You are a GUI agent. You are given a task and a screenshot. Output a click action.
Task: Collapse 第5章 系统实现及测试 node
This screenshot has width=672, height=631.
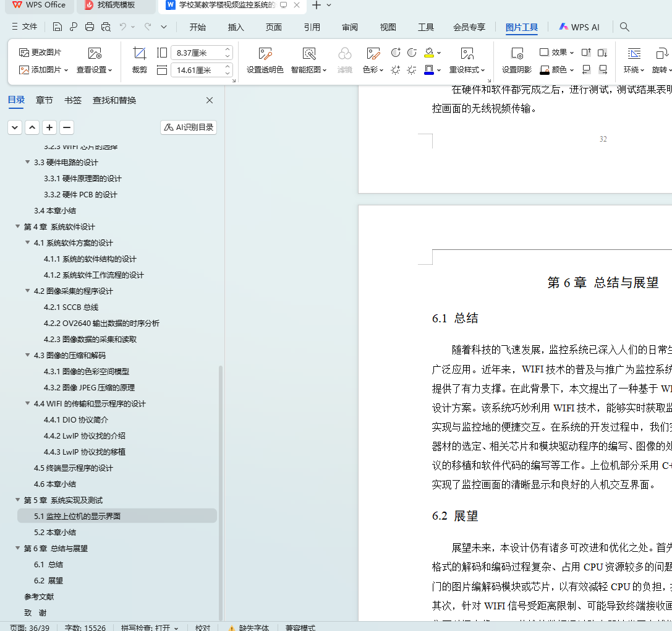click(17, 500)
